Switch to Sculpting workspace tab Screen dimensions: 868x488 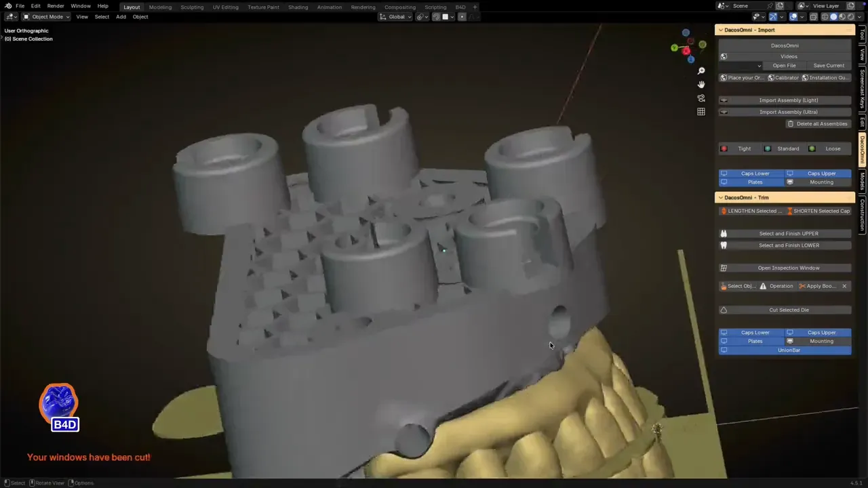pyautogui.click(x=192, y=7)
